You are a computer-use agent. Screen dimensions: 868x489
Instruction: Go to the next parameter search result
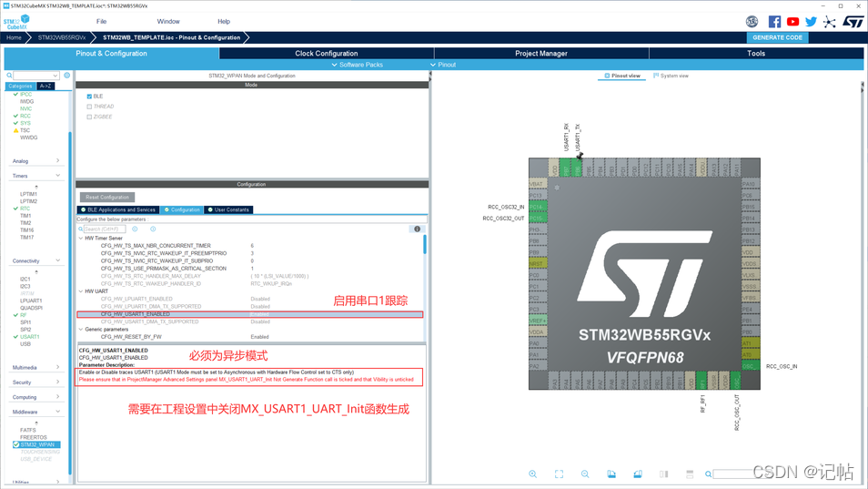(x=153, y=229)
